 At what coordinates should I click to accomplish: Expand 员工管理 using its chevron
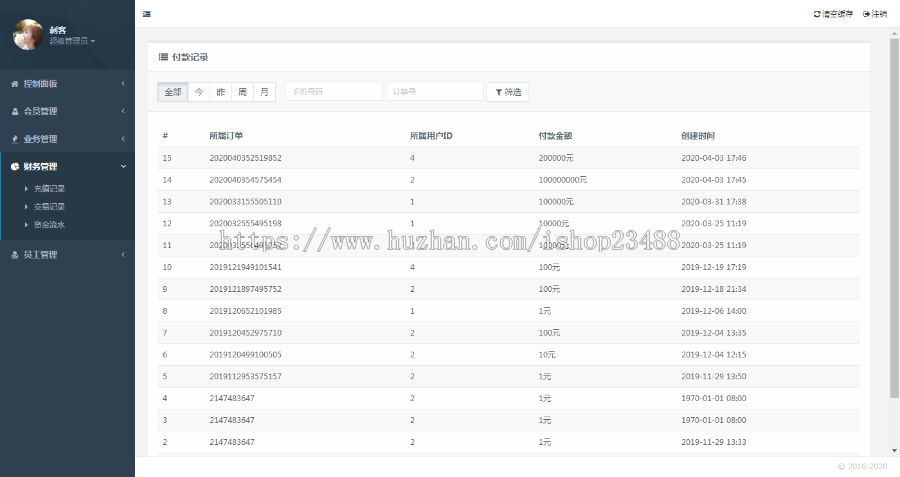[123, 255]
